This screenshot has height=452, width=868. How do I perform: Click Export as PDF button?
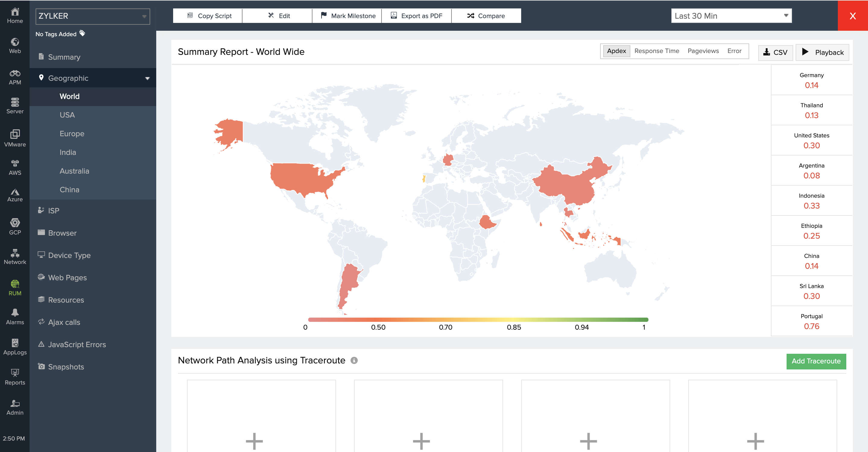pos(417,16)
